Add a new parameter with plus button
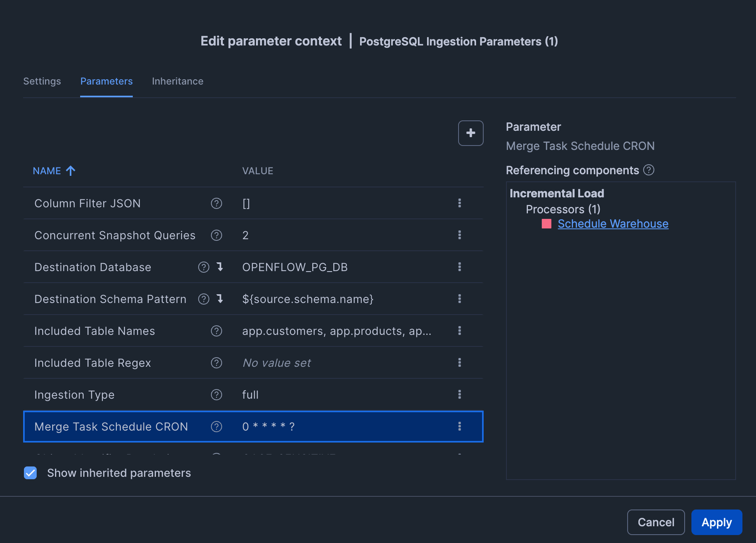The width and height of the screenshot is (756, 543). click(471, 133)
